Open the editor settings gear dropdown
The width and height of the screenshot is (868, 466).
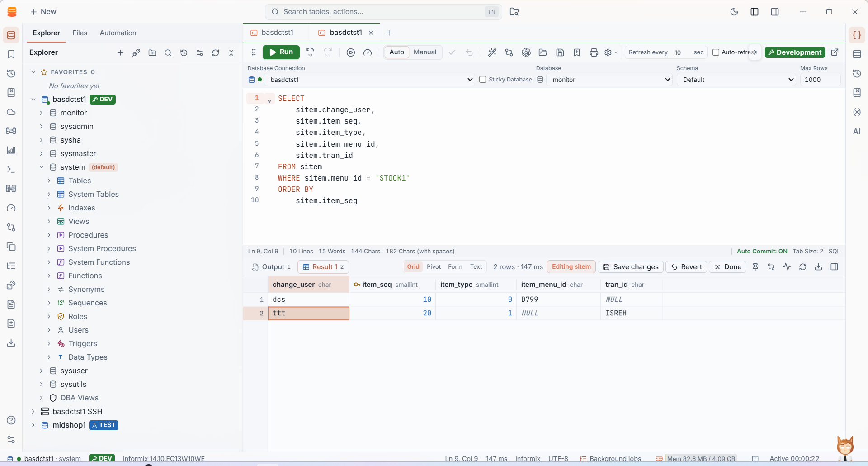pos(610,52)
